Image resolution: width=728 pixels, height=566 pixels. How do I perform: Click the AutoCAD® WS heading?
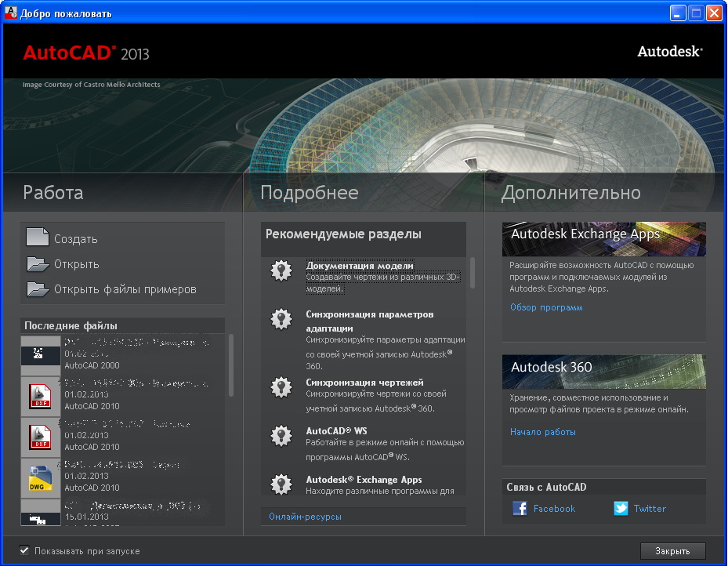coord(336,430)
